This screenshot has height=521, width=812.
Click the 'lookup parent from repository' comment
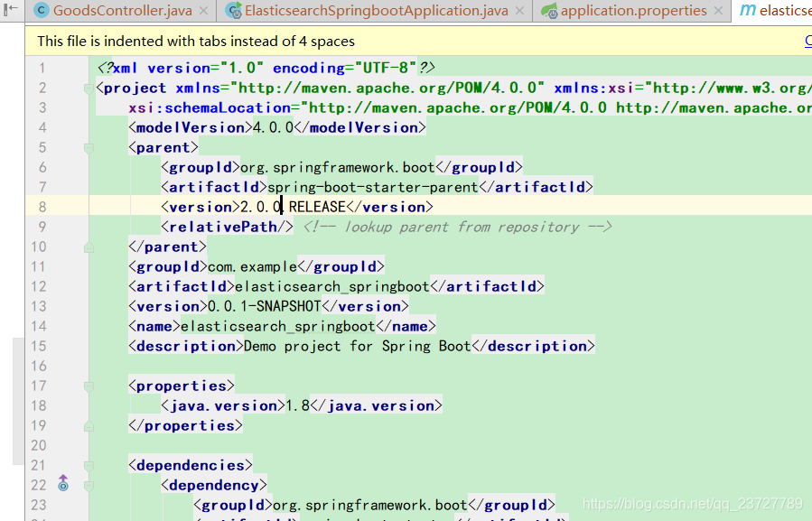[x=457, y=227]
